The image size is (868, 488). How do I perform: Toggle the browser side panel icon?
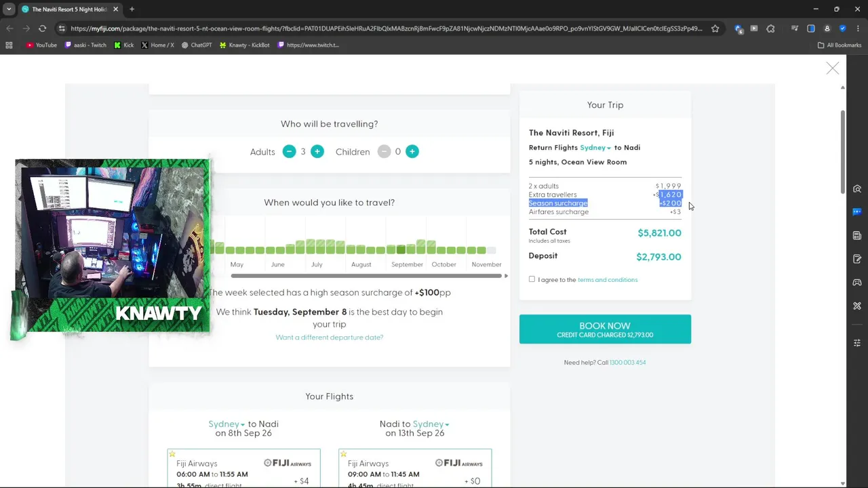click(811, 28)
